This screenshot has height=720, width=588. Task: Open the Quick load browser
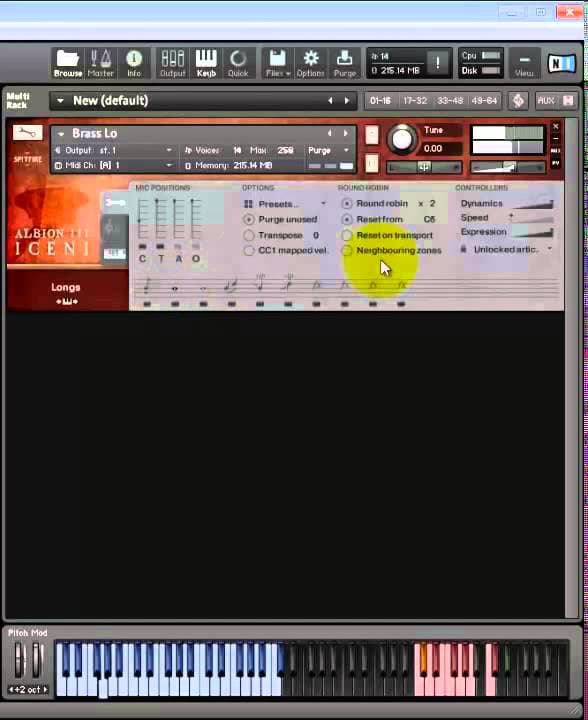238,63
